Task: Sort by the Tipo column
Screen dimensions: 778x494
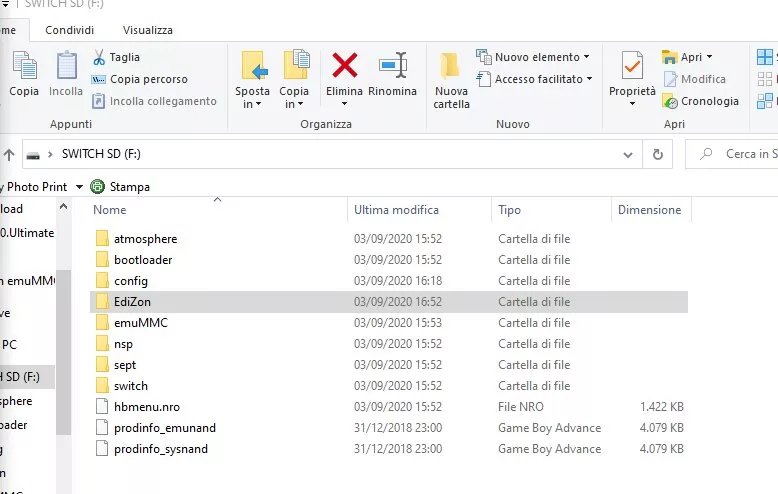Action: click(509, 210)
